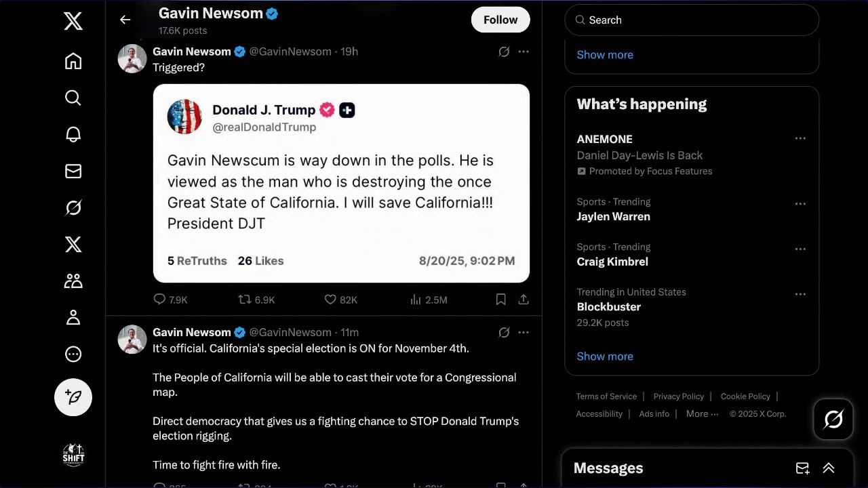
Task: Open the Profile item in sidebar
Action: [73, 317]
